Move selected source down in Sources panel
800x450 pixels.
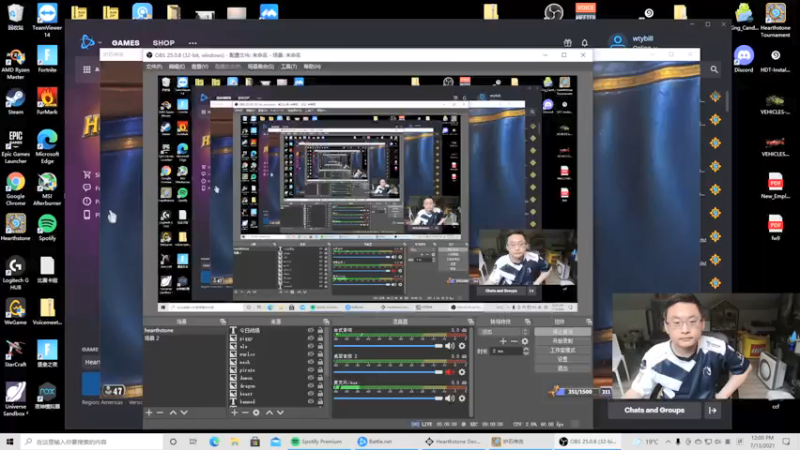coord(281,412)
